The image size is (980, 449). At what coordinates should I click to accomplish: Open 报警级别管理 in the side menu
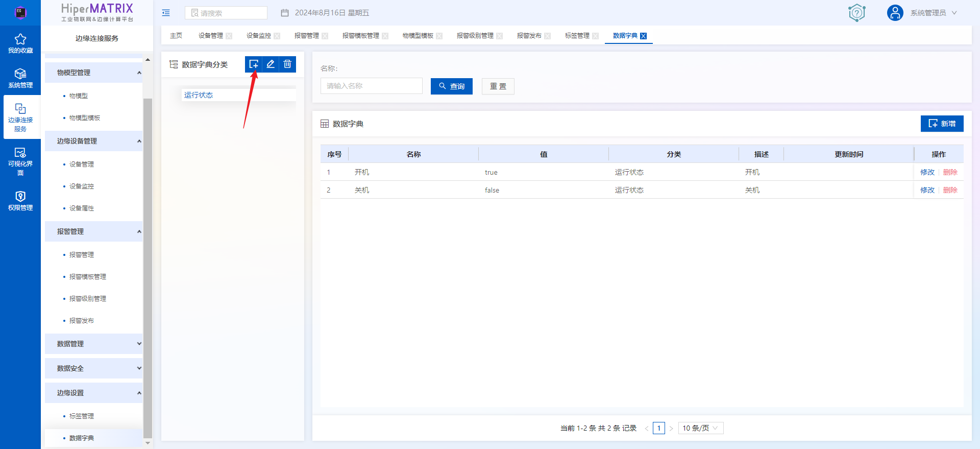(88, 299)
